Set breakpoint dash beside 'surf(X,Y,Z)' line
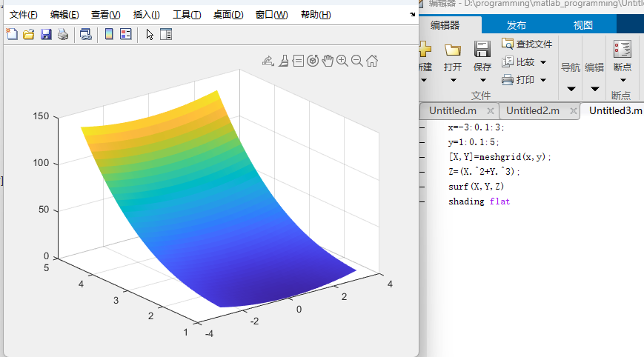Screen dimensions: 644x357 (x=422, y=187)
